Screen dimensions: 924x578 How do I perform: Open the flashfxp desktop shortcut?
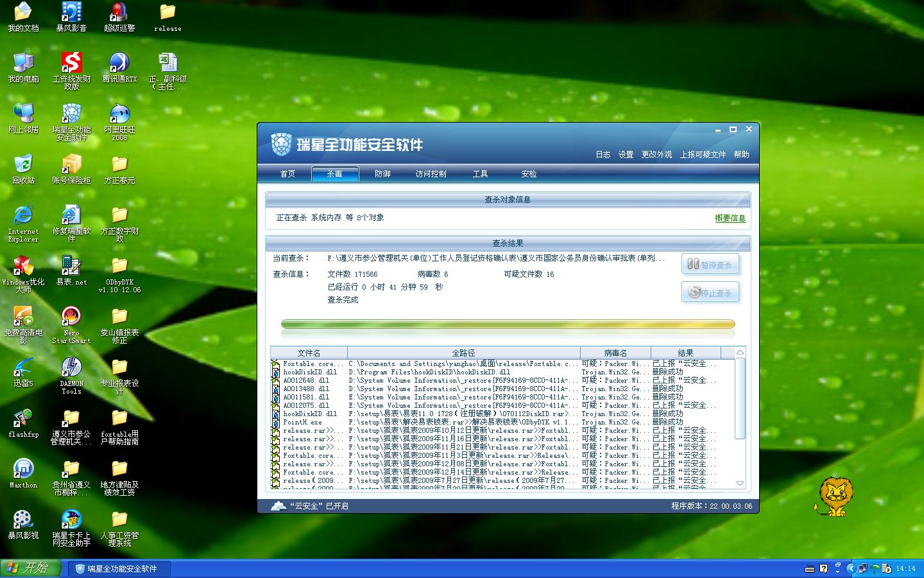coord(23,423)
